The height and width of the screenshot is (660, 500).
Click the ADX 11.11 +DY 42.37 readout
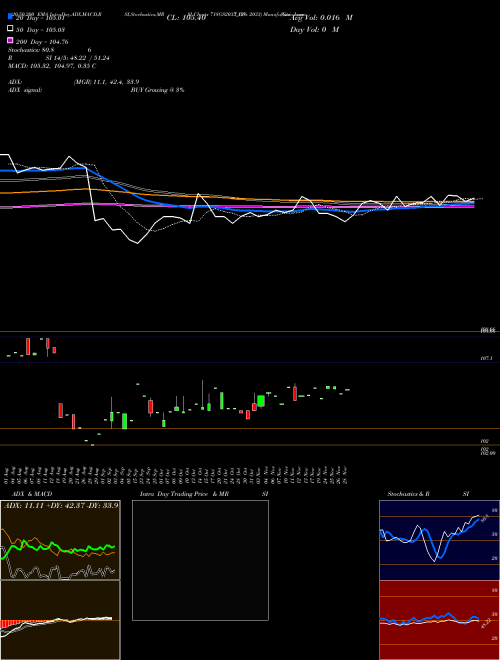[x=61, y=505]
